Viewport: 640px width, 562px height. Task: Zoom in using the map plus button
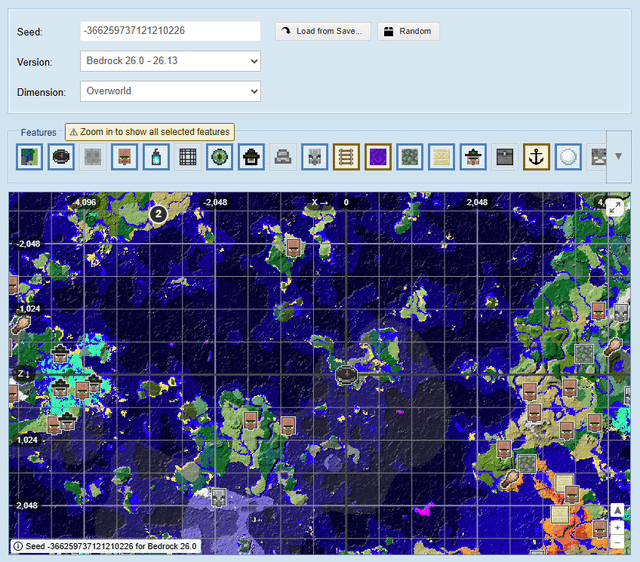(617, 527)
